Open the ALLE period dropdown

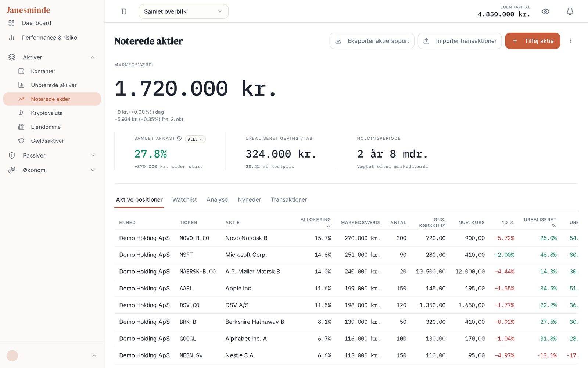(x=195, y=139)
